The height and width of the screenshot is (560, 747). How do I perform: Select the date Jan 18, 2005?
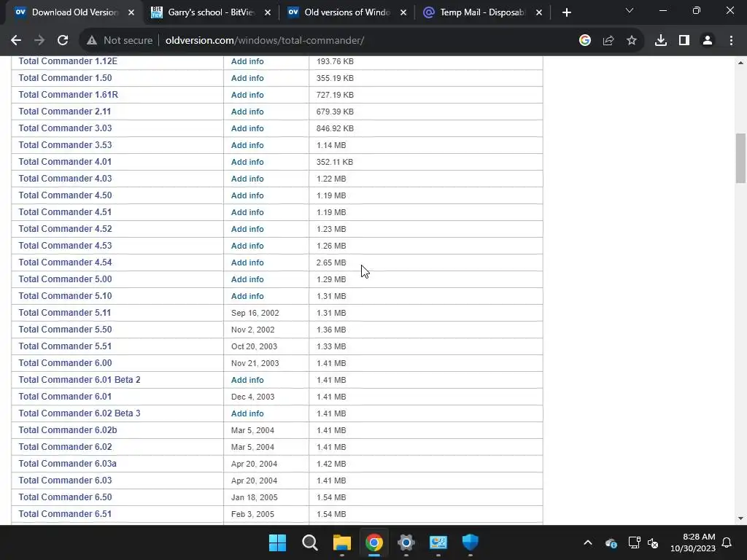tap(255, 497)
